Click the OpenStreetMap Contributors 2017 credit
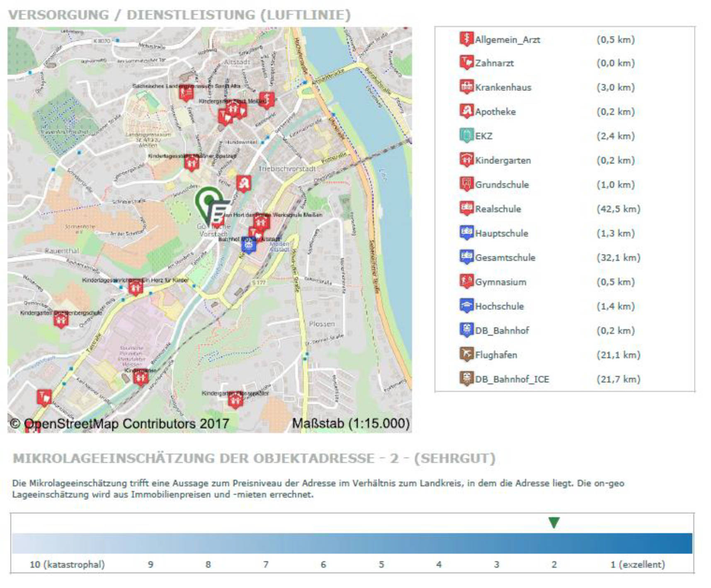The height and width of the screenshot is (588, 711). pos(119,423)
